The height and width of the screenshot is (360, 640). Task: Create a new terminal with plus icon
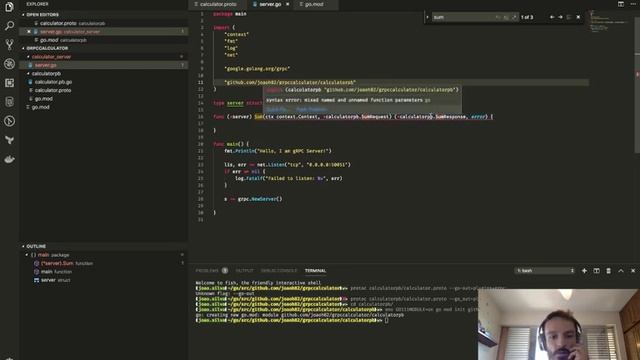584,271
